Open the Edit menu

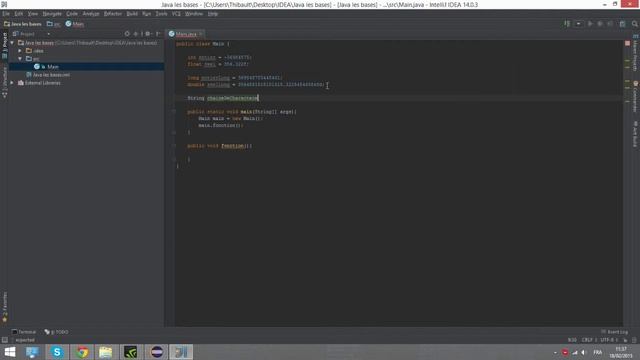coord(19,14)
